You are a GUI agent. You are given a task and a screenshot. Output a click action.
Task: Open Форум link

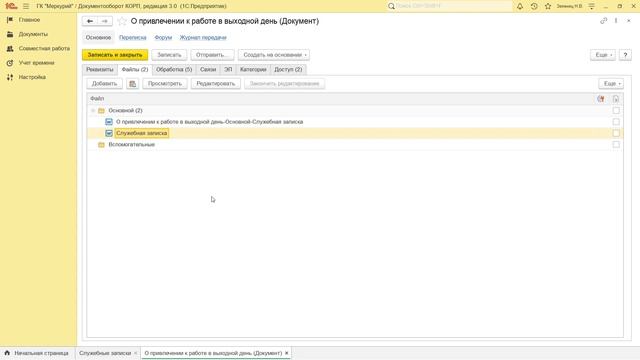click(x=163, y=38)
